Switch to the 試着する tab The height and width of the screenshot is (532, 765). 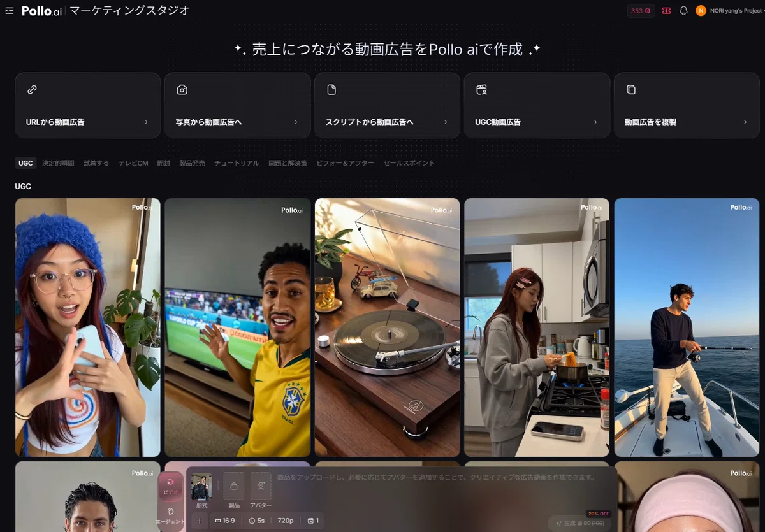96,163
